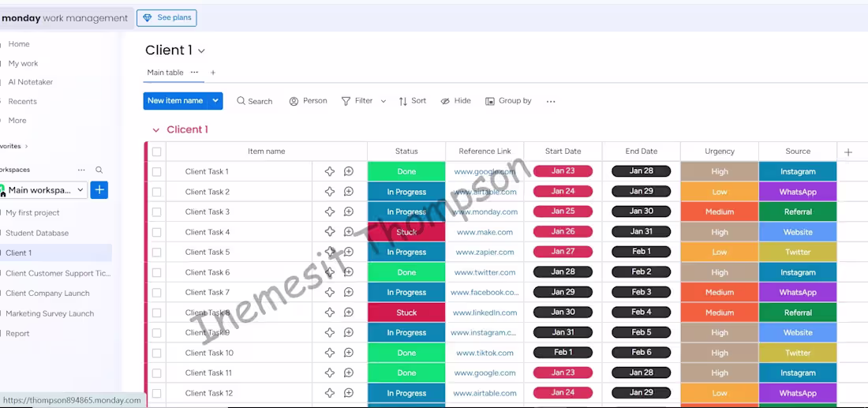Open workspaces three-dot options
Viewport: 868px width, 408px height.
tap(81, 170)
